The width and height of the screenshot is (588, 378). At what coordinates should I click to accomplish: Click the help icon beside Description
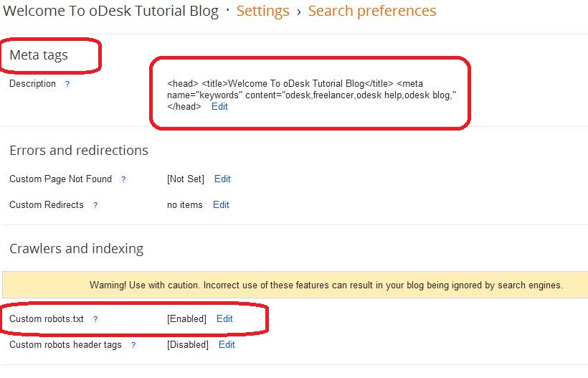click(x=67, y=84)
